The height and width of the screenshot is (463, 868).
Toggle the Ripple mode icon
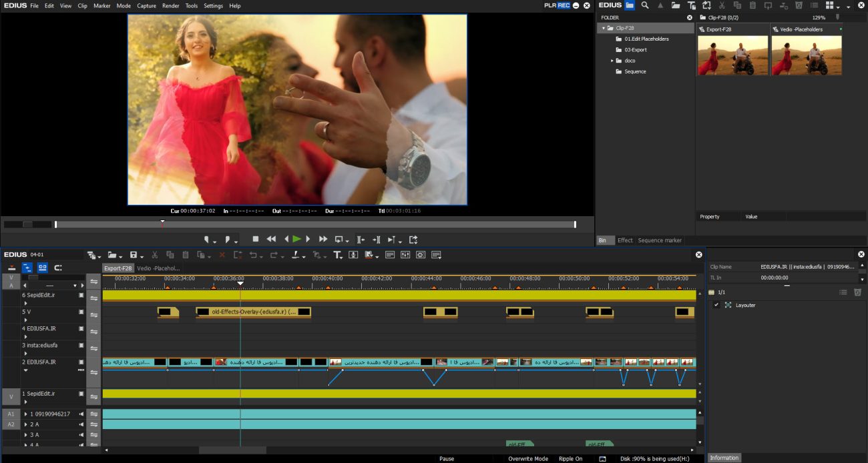pos(27,268)
